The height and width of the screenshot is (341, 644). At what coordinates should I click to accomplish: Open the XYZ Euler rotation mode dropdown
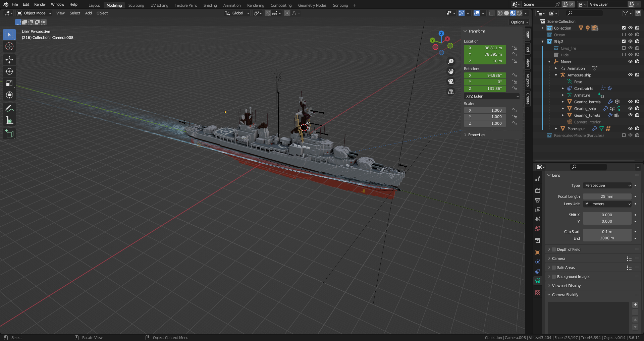492,96
